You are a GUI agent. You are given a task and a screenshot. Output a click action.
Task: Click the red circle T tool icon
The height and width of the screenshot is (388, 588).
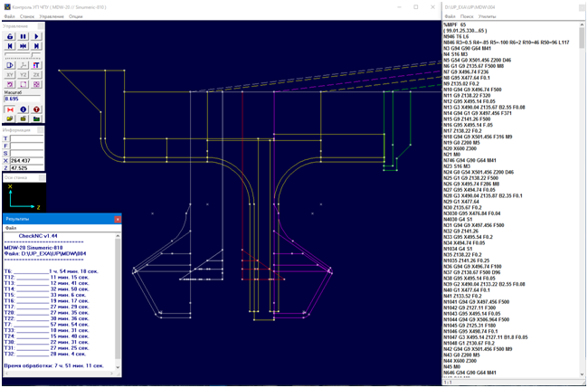click(x=36, y=109)
